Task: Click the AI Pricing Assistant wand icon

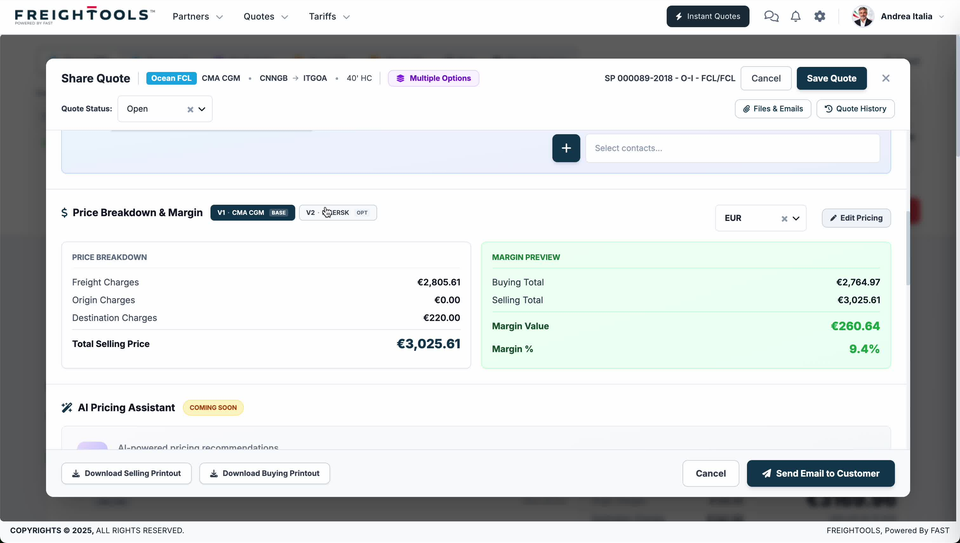Action: (67, 408)
